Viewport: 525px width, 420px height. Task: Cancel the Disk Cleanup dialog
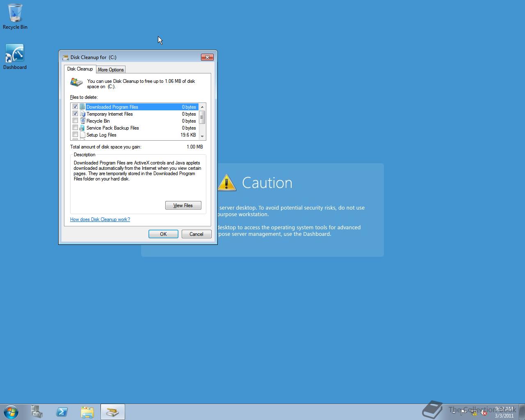(x=196, y=234)
